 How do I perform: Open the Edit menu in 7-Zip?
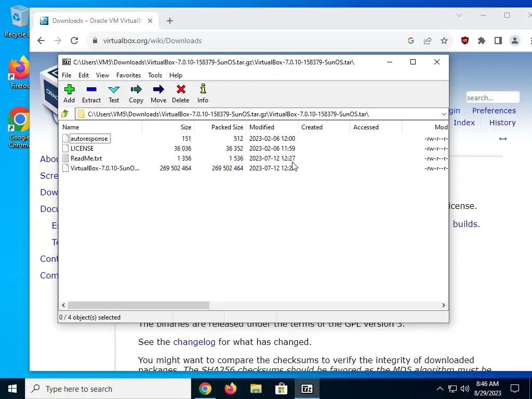tap(84, 75)
